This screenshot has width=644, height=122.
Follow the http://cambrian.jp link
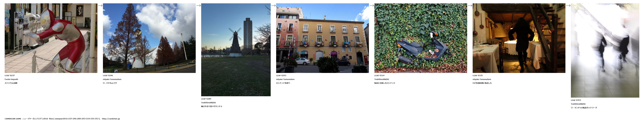111,119
